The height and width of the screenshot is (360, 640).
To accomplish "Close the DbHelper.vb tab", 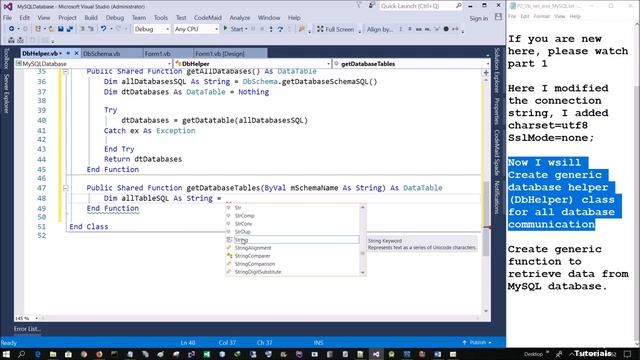I will (76, 53).
